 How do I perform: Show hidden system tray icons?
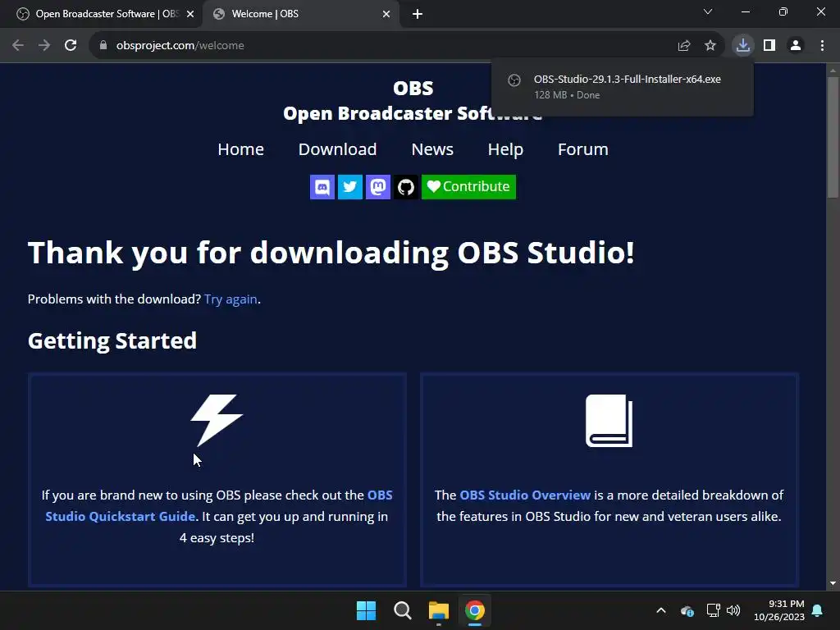(x=661, y=610)
